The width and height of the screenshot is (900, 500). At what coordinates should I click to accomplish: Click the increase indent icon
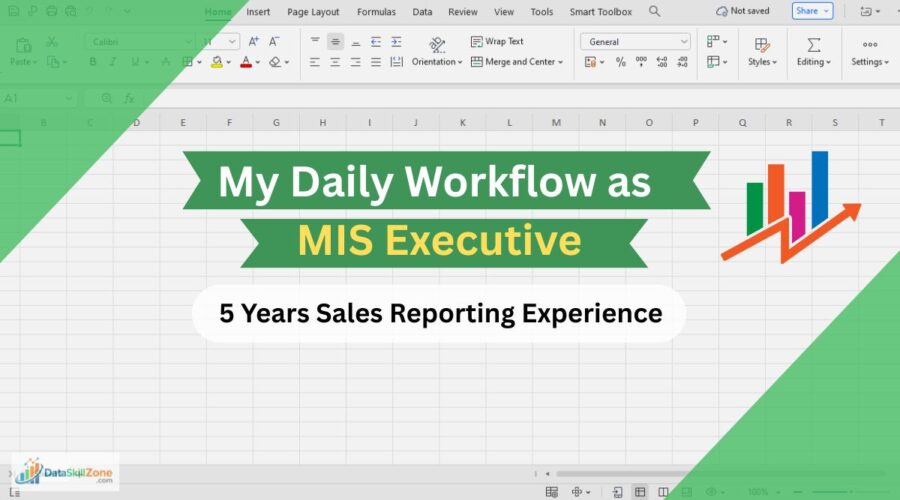click(396, 41)
